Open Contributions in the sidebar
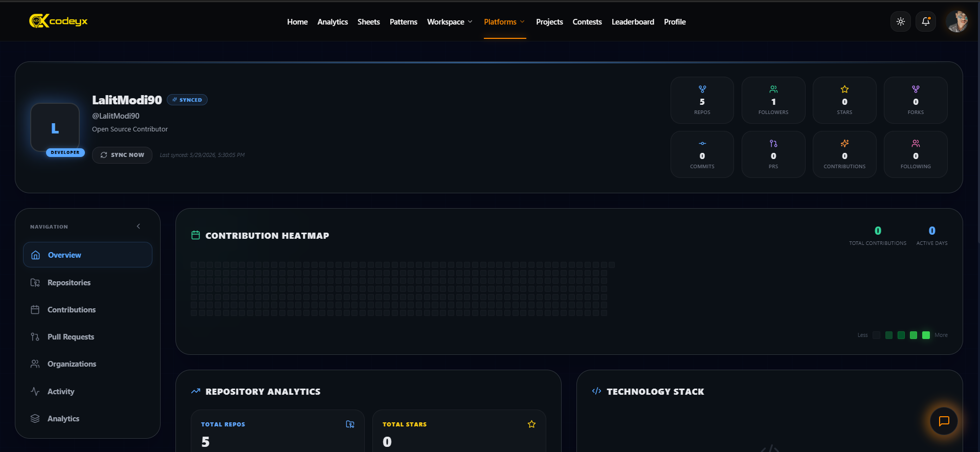This screenshot has width=980, height=452. coord(87,309)
